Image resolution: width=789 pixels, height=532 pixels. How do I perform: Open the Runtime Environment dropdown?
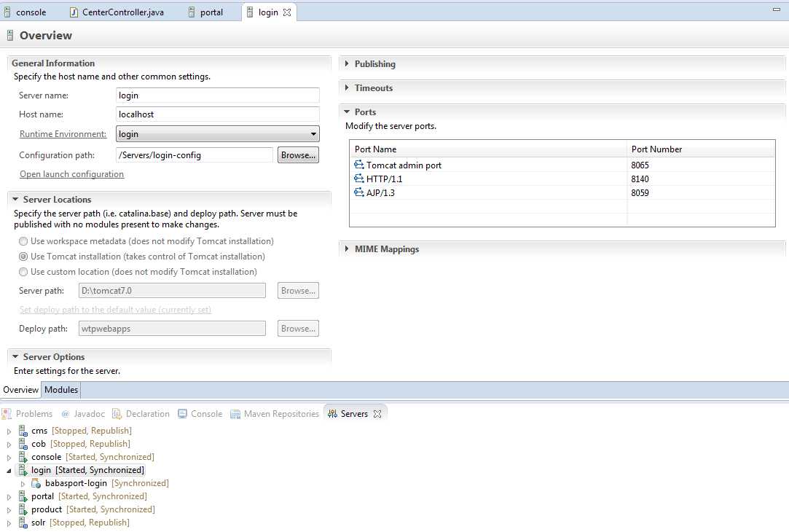313,134
